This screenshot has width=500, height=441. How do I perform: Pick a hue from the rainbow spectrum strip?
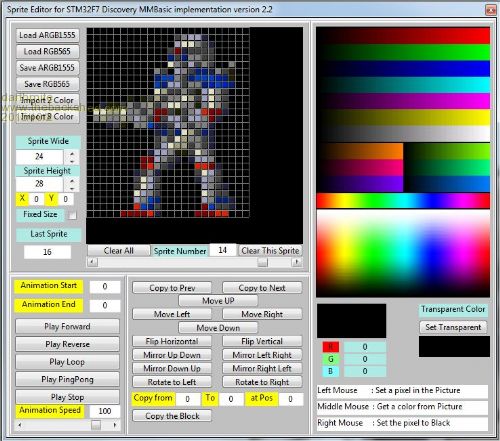403,201
